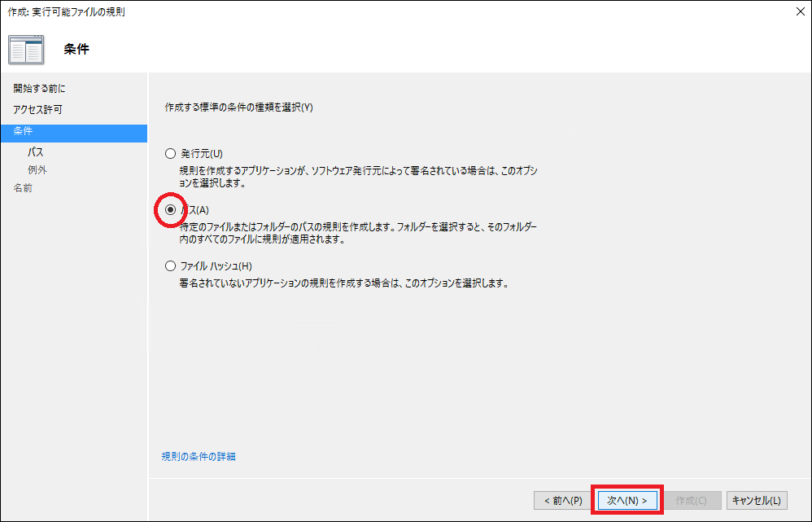Viewport: 812px width, 522px height.
Task: Go to the 開始する前に step in the sidebar
Action: (x=39, y=88)
